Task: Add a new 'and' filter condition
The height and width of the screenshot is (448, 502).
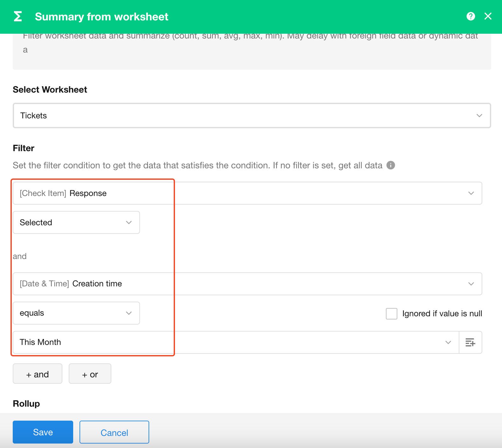Action: (38, 374)
